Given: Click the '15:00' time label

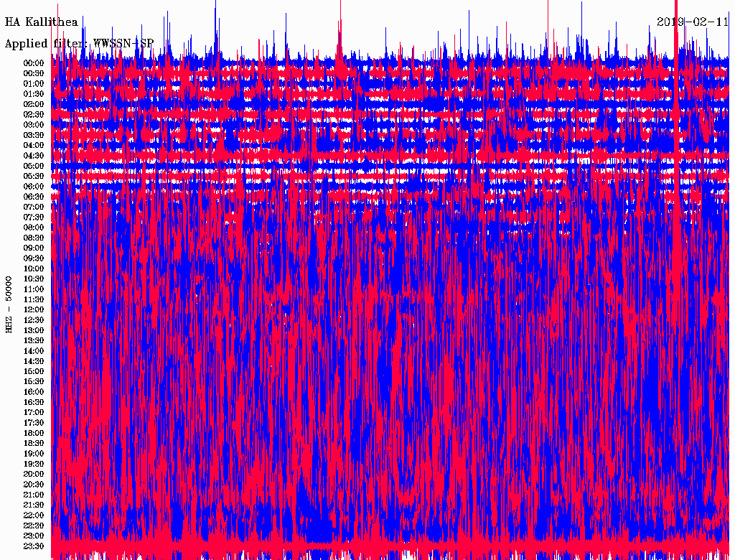Looking at the screenshot, I should [x=34, y=371].
